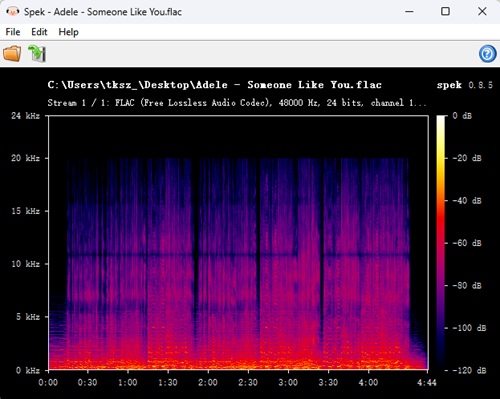Click the -120 dB scale label
Screen dimensions: 500x399
click(469, 370)
